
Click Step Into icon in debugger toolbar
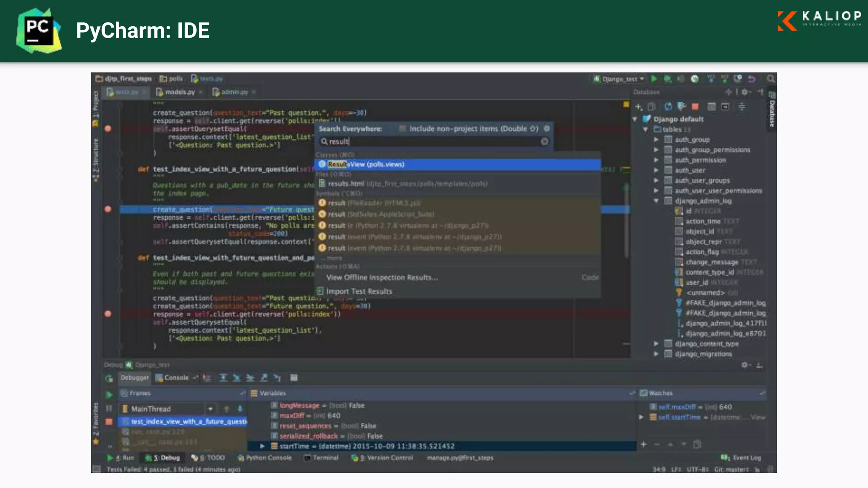(x=236, y=377)
